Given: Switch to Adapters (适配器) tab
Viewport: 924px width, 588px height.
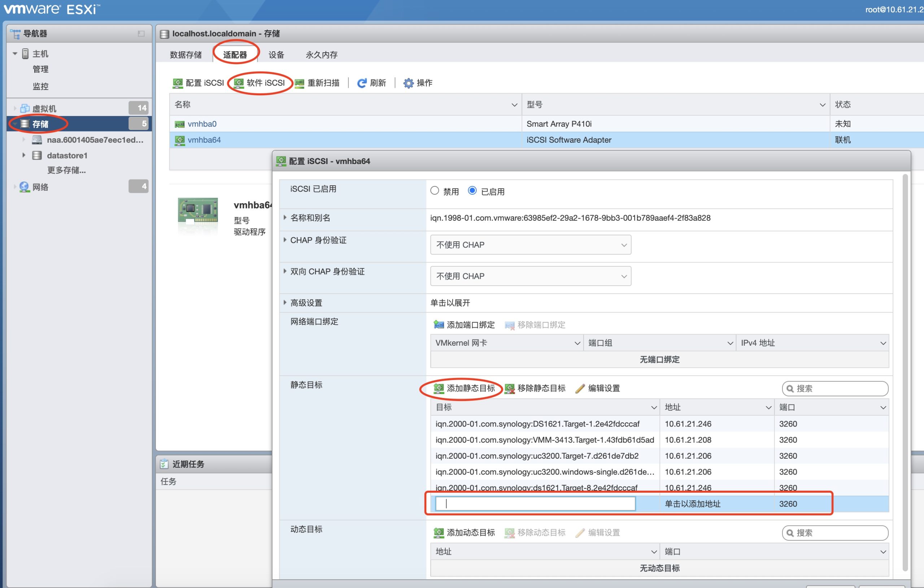Looking at the screenshot, I should coord(235,55).
